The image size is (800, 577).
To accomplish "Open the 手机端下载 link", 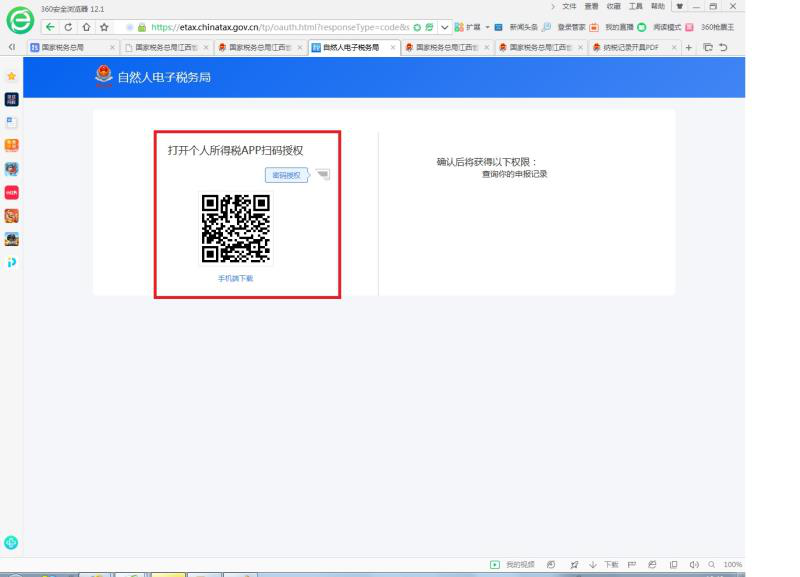I will point(236,279).
